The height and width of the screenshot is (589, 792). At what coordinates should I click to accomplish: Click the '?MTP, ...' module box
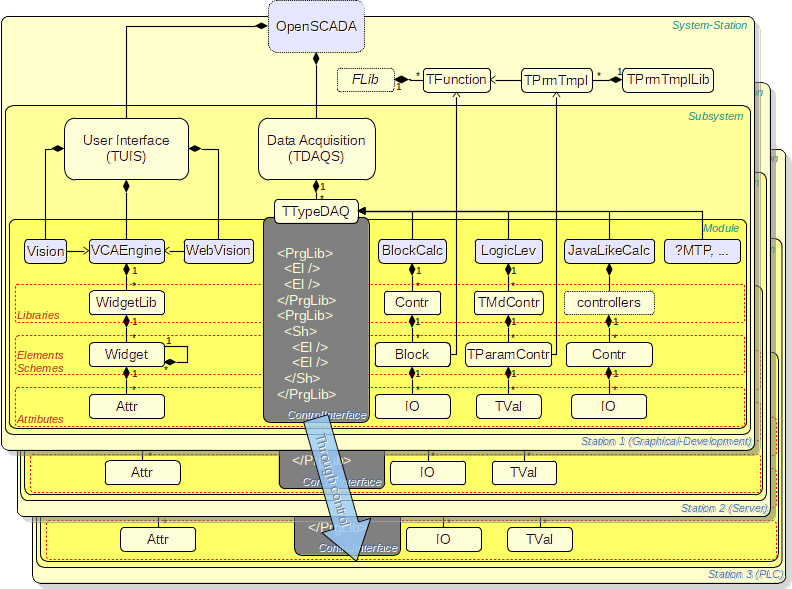click(702, 251)
